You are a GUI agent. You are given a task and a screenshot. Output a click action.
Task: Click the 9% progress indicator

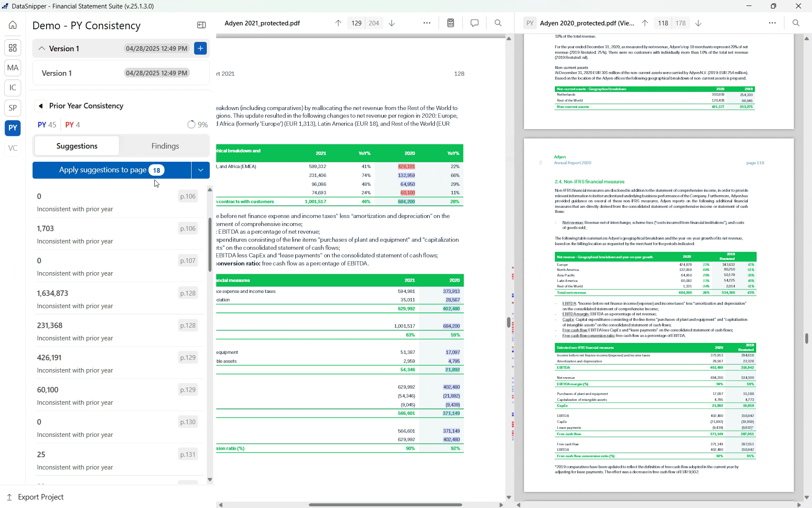click(x=198, y=125)
